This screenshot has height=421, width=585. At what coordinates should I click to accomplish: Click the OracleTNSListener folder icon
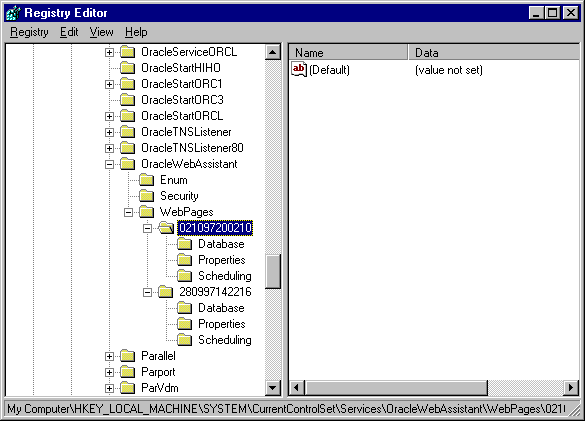pyautogui.click(x=128, y=132)
